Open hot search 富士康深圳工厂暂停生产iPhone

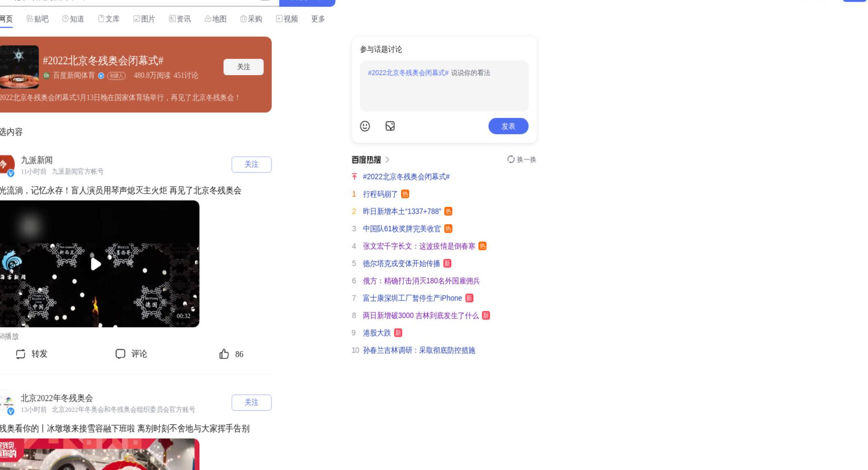[x=412, y=298]
